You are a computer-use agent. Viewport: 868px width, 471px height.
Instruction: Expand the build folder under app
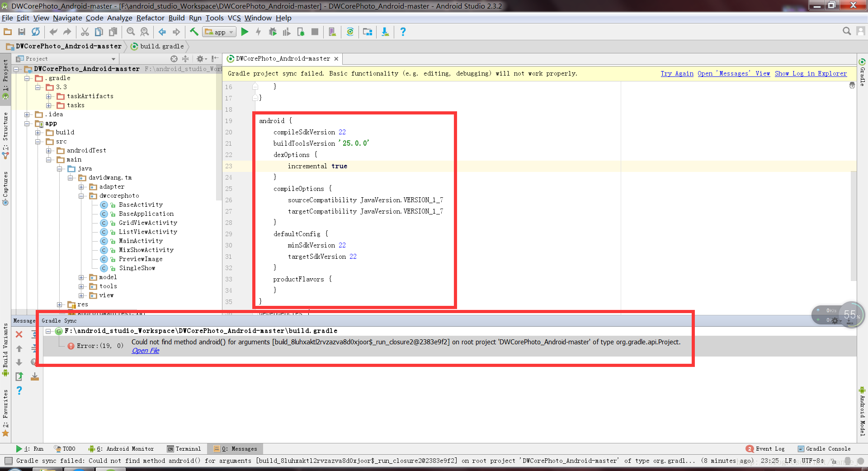[x=38, y=133]
